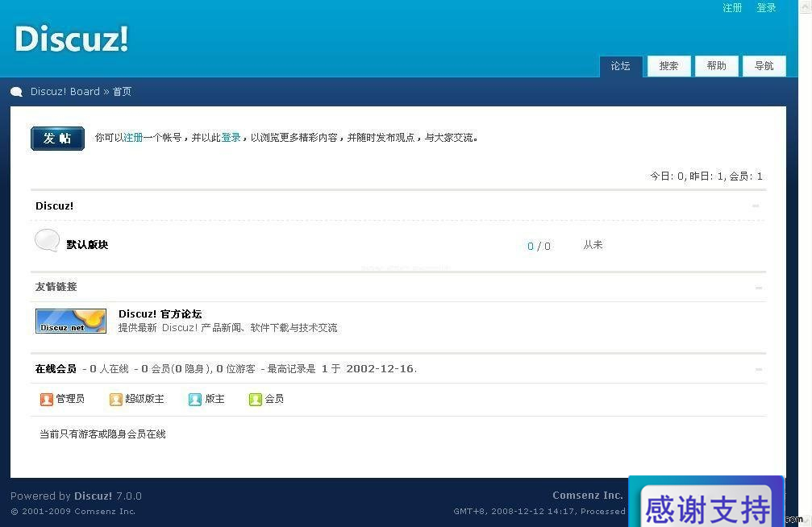Click the speech bubble icon beside Discuz! Board
The image size is (812, 527).
[17, 92]
